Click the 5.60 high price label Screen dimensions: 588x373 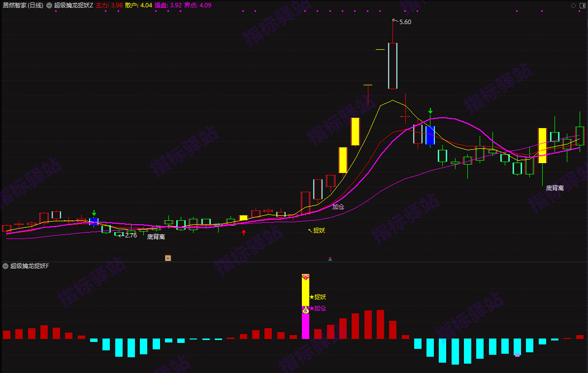point(405,22)
